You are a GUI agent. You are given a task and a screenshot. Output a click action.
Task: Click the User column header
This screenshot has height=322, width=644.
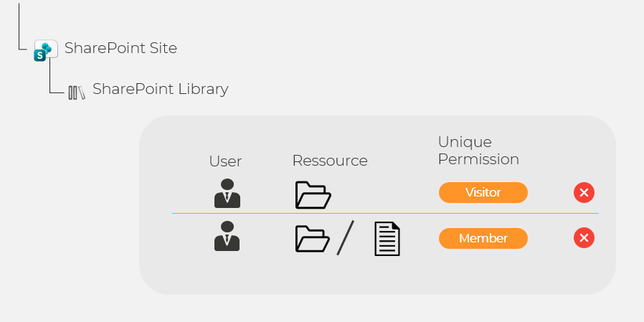click(225, 161)
